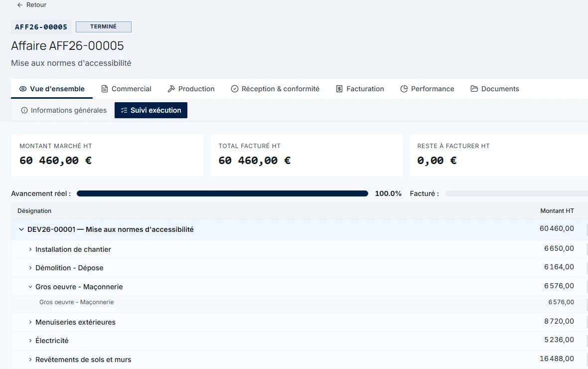Click the 6 650,00 amount for Installation de chantier
Image resolution: width=588 pixels, height=369 pixels.
559,248
